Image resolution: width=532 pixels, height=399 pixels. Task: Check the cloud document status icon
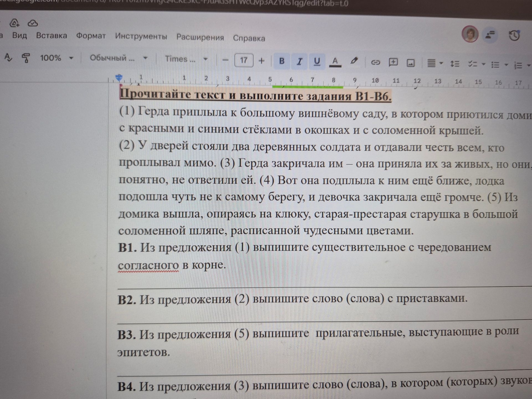click(x=33, y=23)
